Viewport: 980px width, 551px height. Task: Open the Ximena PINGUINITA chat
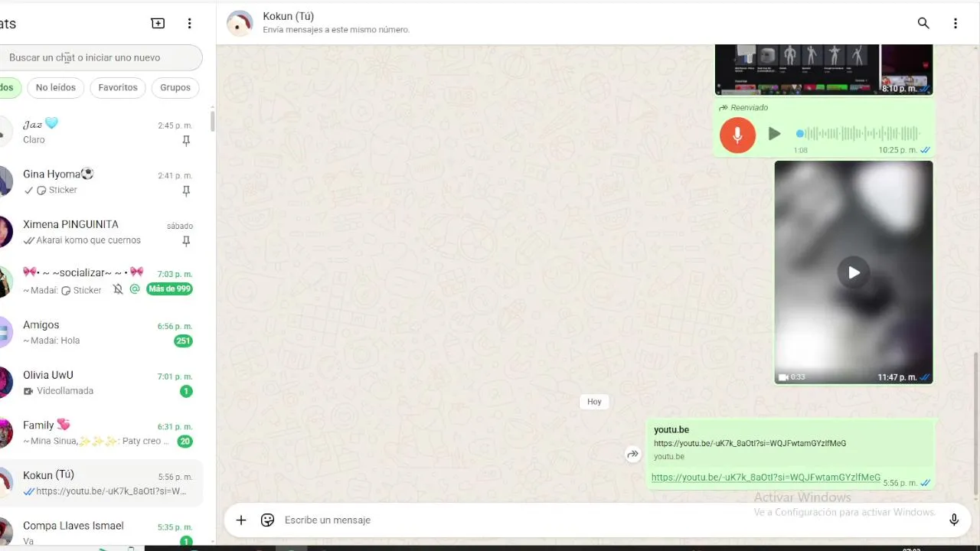coord(102,233)
